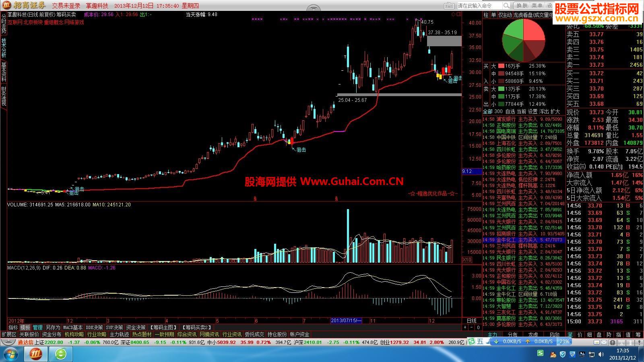Open 设置 in monitor panel
Screen dimensions: 644x362
(x=533, y=111)
